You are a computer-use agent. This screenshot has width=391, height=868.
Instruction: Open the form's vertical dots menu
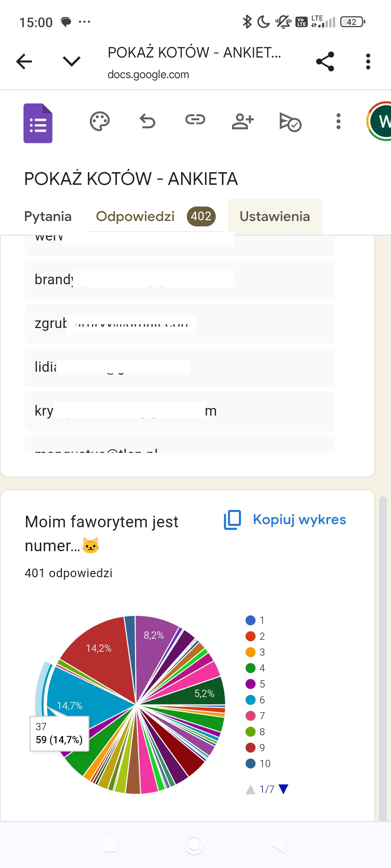(339, 121)
